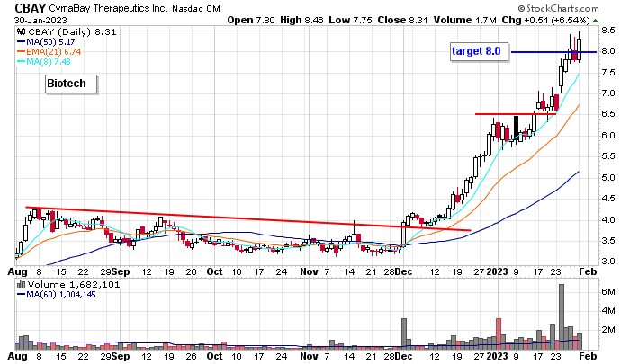Select the EMA(21) 6.74 legend entry

click(x=49, y=52)
